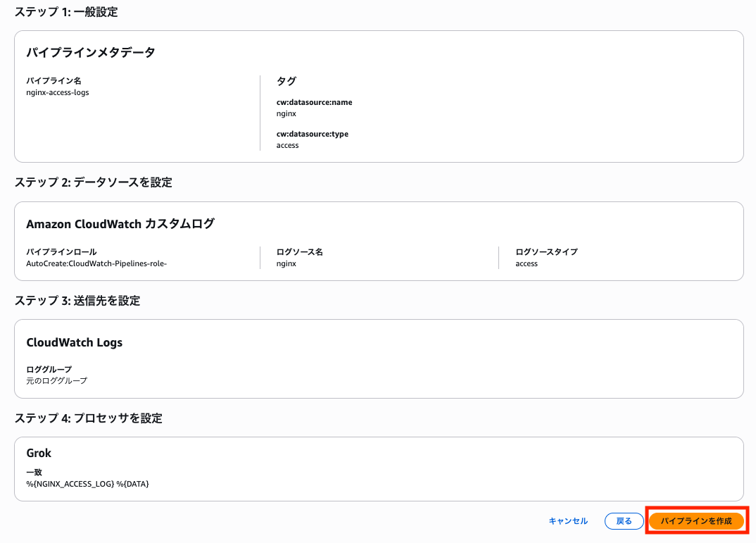Image resolution: width=756 pixels, height=543 pixels.
Task: Click the CloudWatch Logs panel title
Action: pos(74,342)
